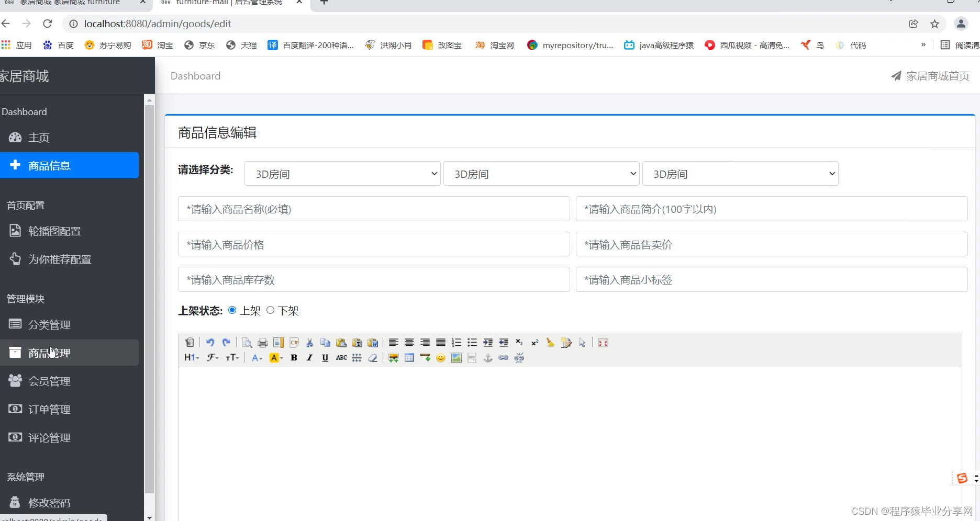This screenshot has height=521, width=980.
Task: Cut with the scissors icon
Action: 309,343
